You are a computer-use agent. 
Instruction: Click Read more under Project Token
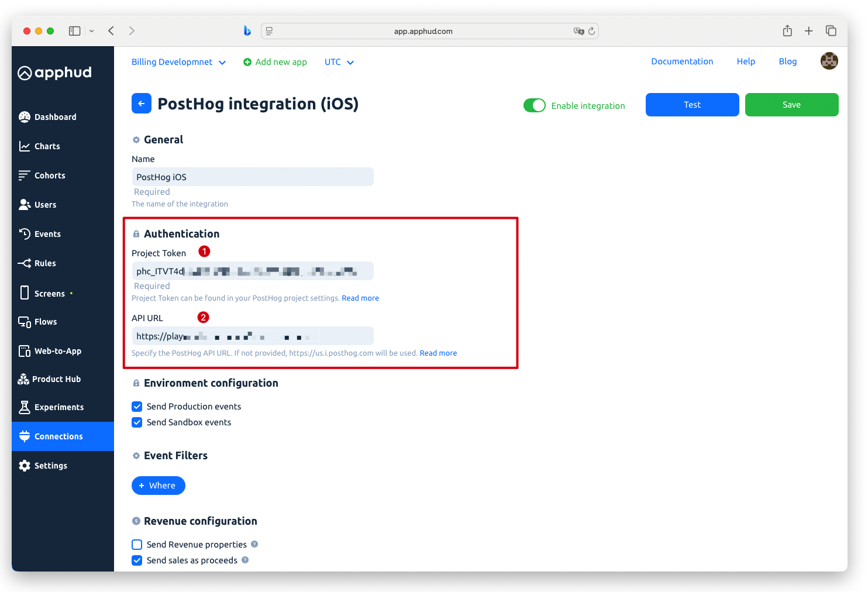(x=360, y=298)
